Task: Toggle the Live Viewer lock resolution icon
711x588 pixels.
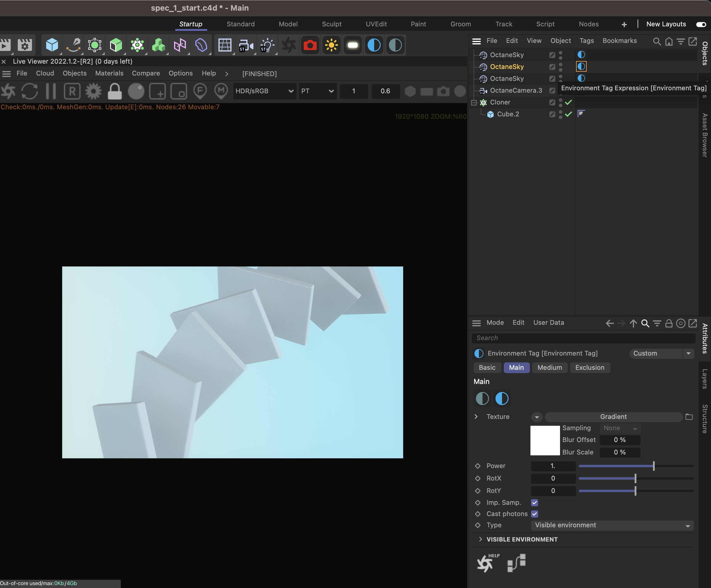Action: 115,91
